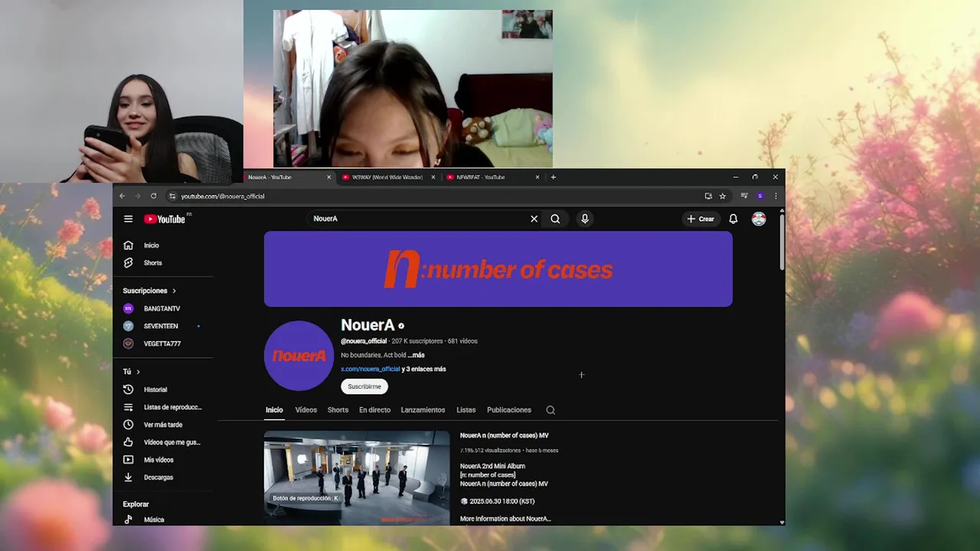The width and height of the screenshot is (980, 551).
Task: Open the Listas channel tab
Action: pyautogui.click(x=466, y=410)
